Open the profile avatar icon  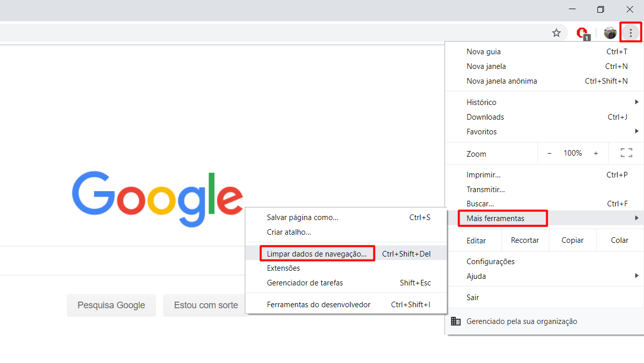coord(610,32)
